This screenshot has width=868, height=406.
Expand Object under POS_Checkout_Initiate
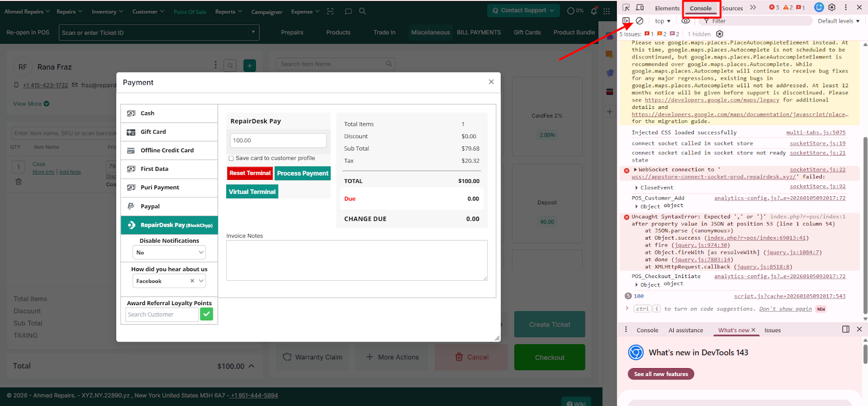[x=637, y=285]
